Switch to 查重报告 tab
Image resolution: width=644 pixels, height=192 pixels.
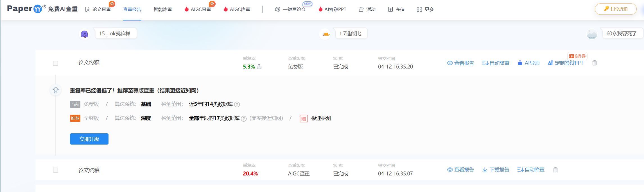click(132, 9)
